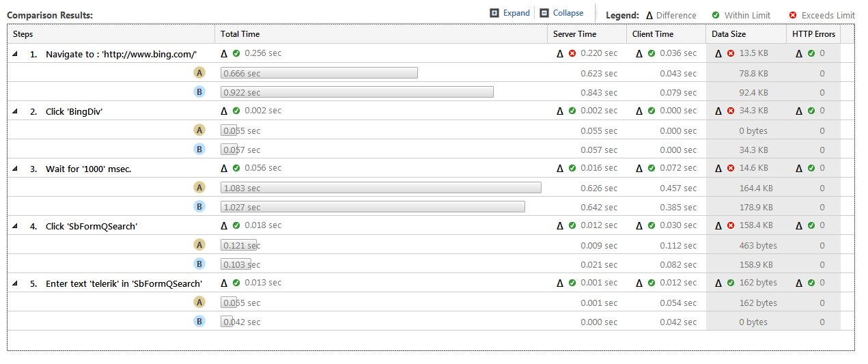Image resolution: width=868 pixels, height=364 pixels.
Task: Click the B badge under Click 'BingDiv' step
Action: (x=199, y=150)
